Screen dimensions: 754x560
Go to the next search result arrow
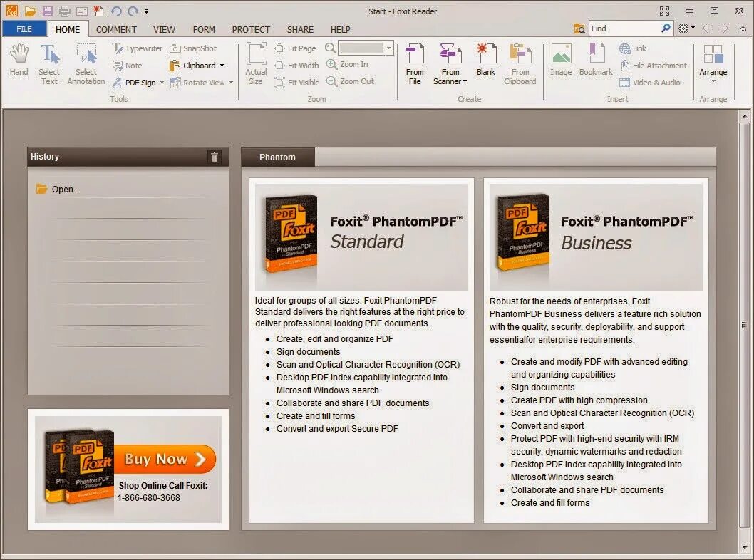point(725,28)
